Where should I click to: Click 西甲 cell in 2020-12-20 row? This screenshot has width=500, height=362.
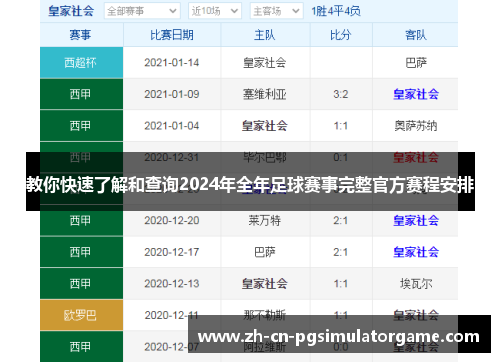tap(81, 220)
